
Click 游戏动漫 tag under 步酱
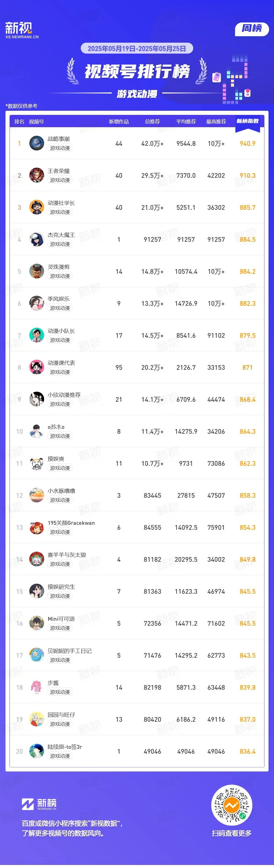[60, 692]
